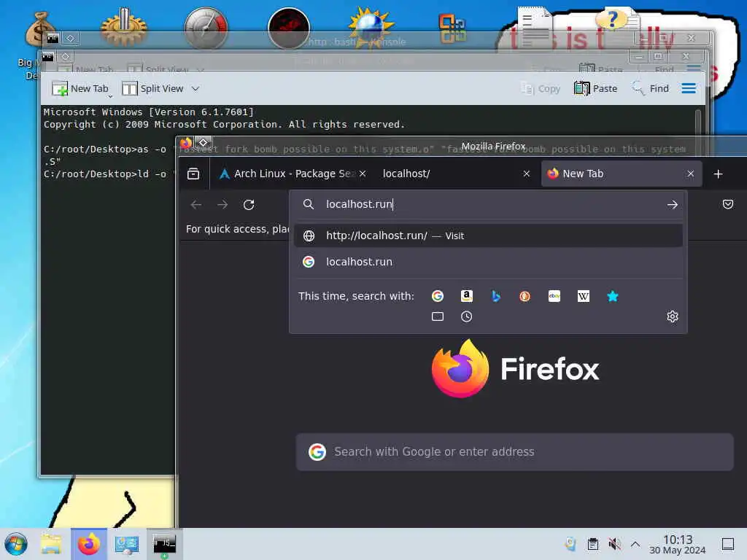
Task: Open the file manager from the taskbar
Action: click(51, 544)
